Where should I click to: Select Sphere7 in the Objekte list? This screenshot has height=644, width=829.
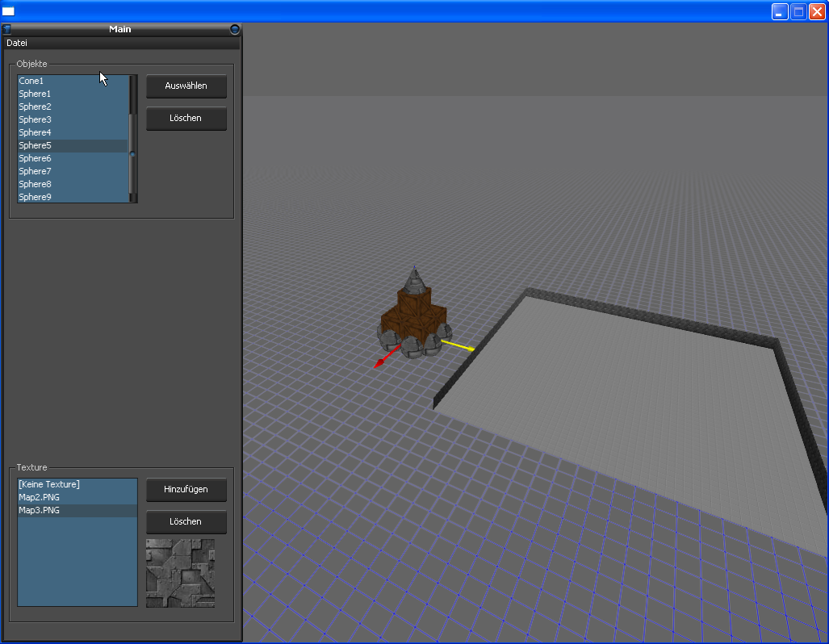pos(73,171)
